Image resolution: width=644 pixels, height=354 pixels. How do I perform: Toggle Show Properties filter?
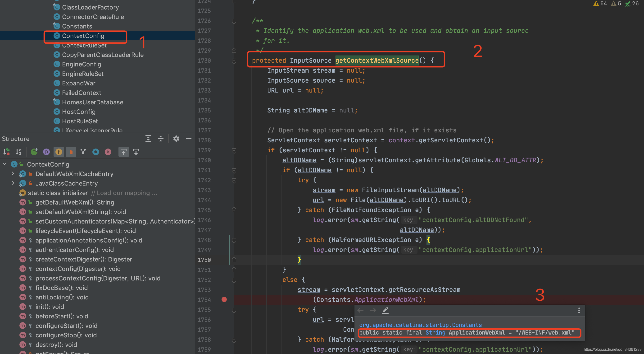pos(46,152)
